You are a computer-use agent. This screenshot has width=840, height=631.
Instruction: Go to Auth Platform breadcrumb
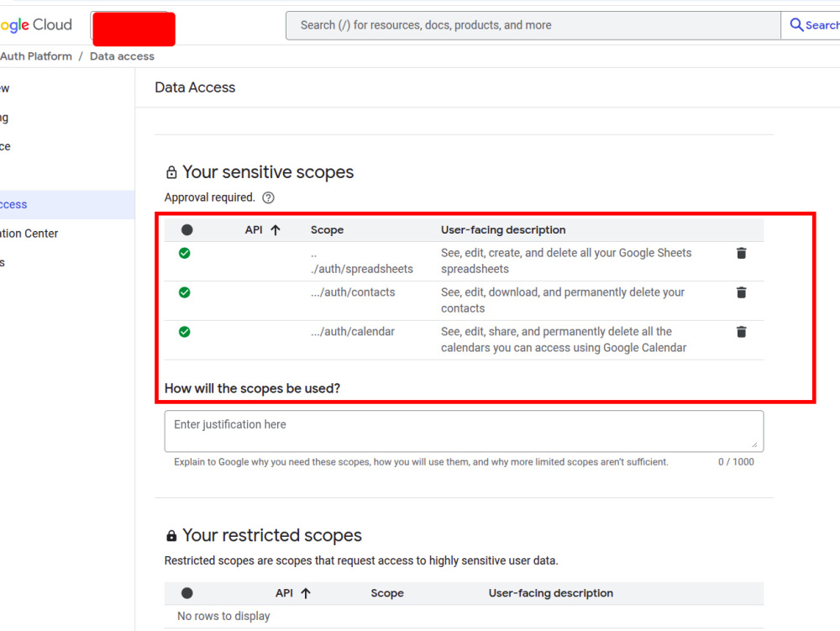(36, 56)
